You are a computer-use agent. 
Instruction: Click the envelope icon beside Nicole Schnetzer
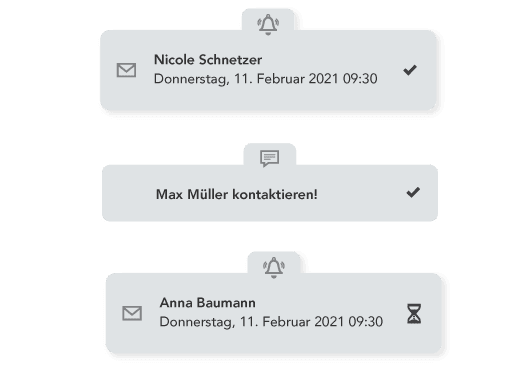pos(126,70)
